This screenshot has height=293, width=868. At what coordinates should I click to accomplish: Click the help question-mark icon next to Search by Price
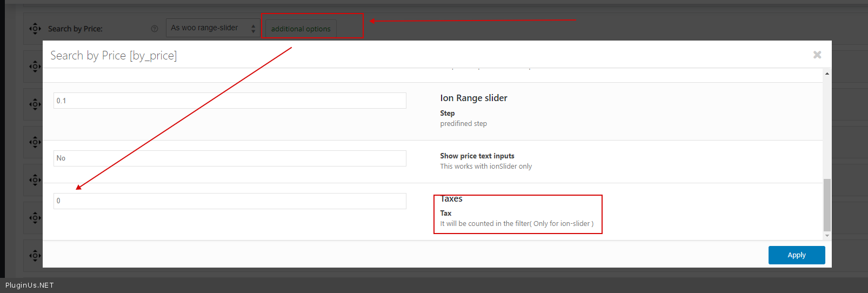pyautogui.click(x=155, y=29)
